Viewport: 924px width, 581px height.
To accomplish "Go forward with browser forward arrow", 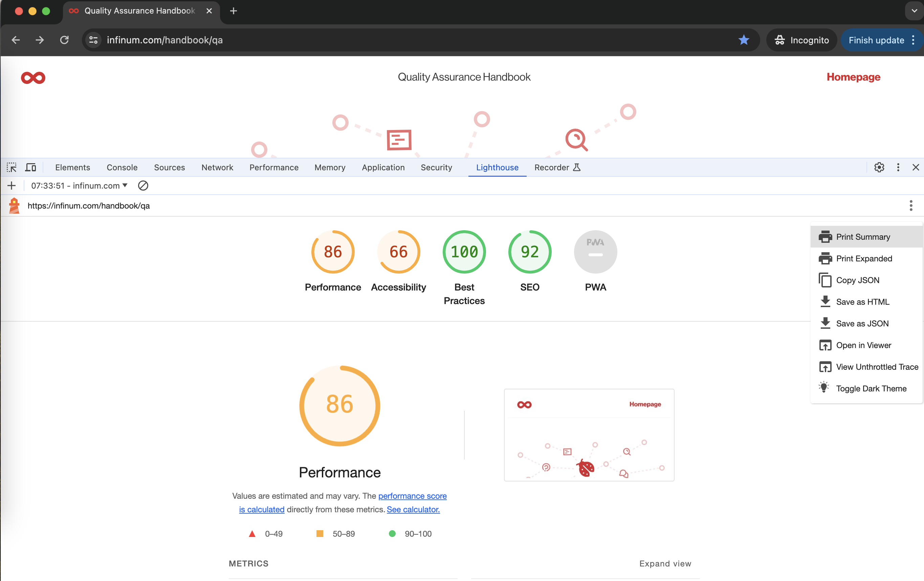I will (40, 40).
